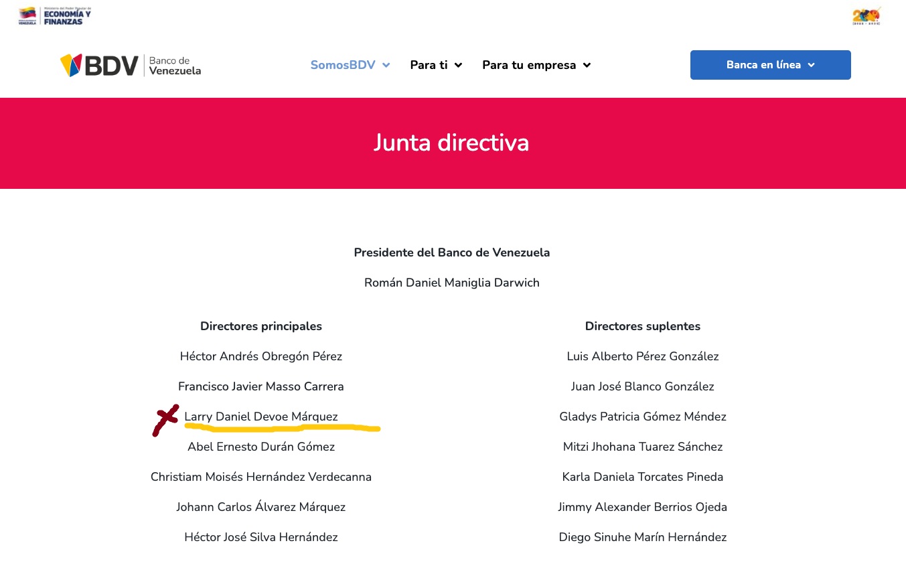Click the bicentennial anniversary emblem icon
Viewport: 906px width, 588px height.
866,16
